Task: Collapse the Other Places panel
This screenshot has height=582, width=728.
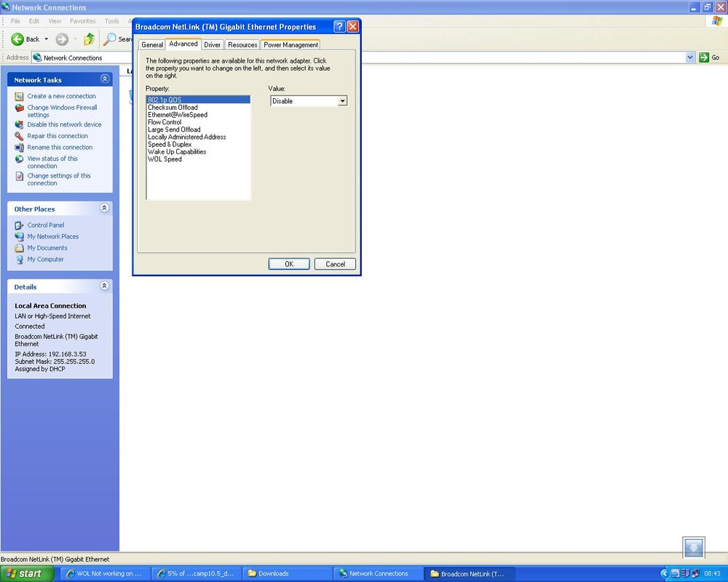Action: click(x=105, y=208)
